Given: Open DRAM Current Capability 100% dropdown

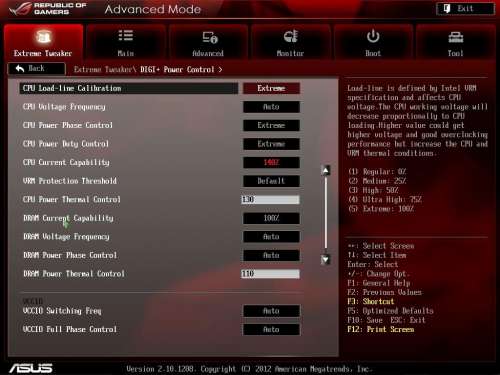Looking at the screenshot, I should click(x=271, y=218).
